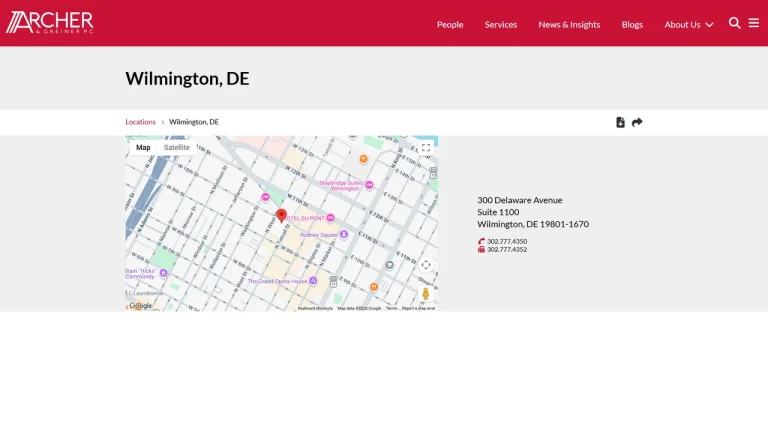Click The Grand Opera House marker
The width and height of the screenshot is (768, 432).
313,281
